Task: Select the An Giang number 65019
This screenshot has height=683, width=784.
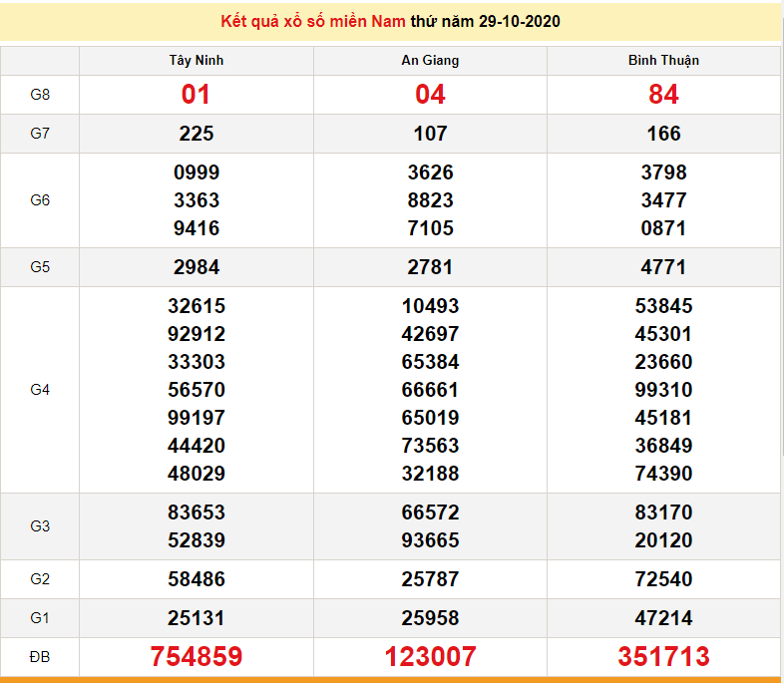Action: (430, 418)
